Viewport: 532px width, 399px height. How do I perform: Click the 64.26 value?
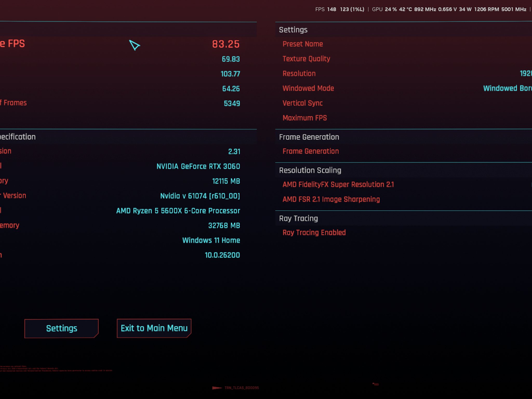point(231,89)
